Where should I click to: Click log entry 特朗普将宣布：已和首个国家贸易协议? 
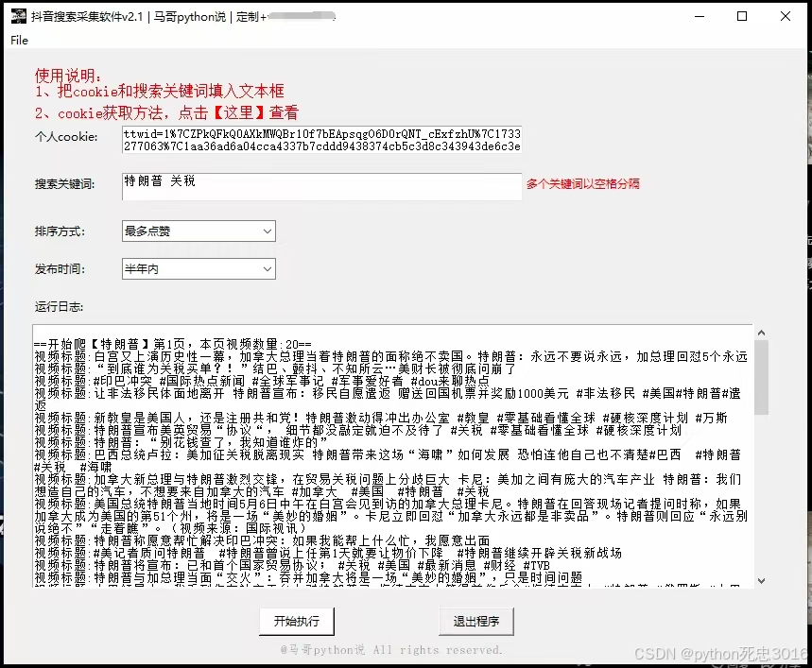292,566
